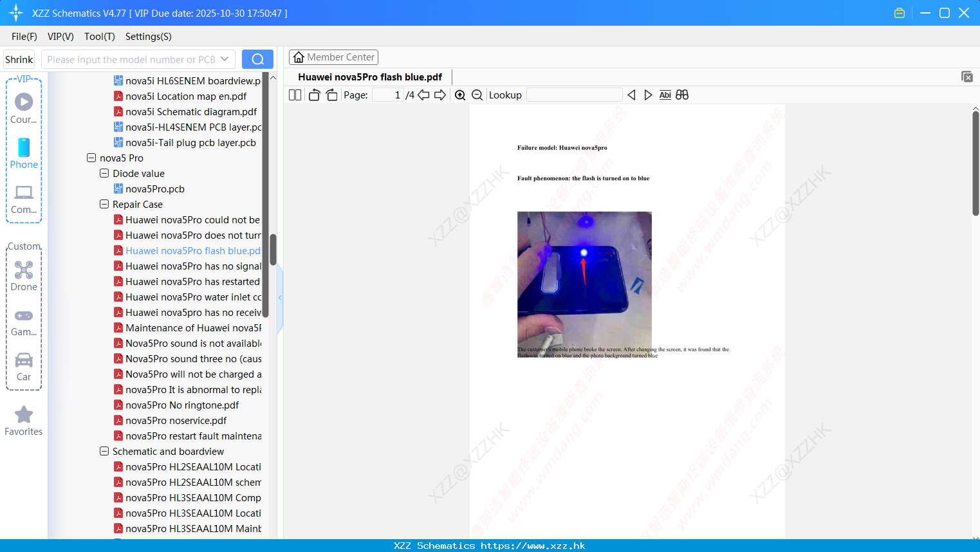Open the model number dropdown arrow
980x552 pixels.
click(x=225, y=59)
